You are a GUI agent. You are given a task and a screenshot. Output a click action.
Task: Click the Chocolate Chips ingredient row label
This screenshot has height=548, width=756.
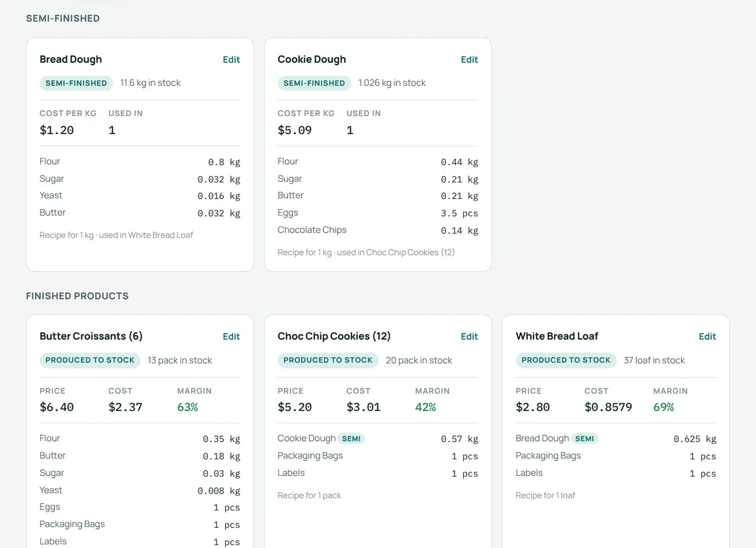(312, 230)
